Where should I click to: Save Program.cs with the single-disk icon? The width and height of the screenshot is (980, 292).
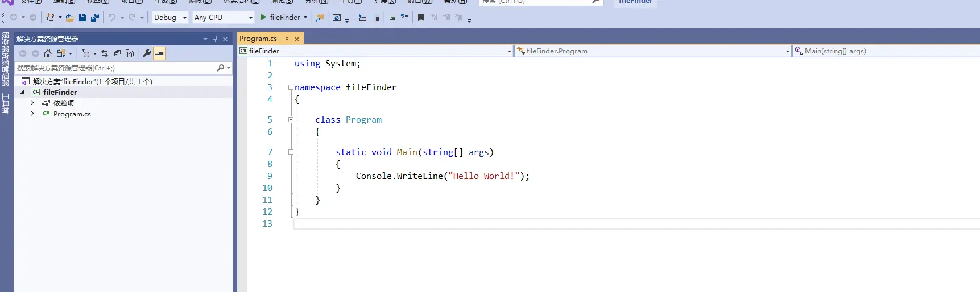82,18
